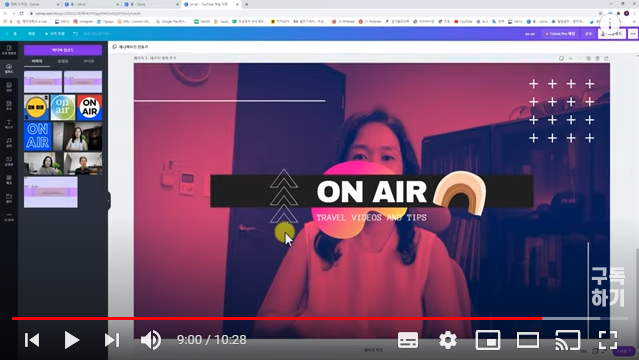Skip to the next video
The image size is (639, 360).
click(112, 340)
